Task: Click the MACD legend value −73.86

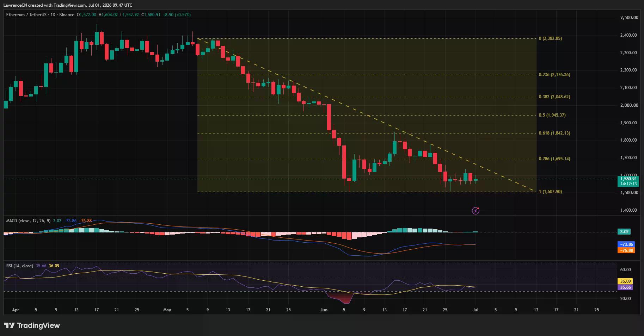Action: pyautogui.click(x=71, y=221)
